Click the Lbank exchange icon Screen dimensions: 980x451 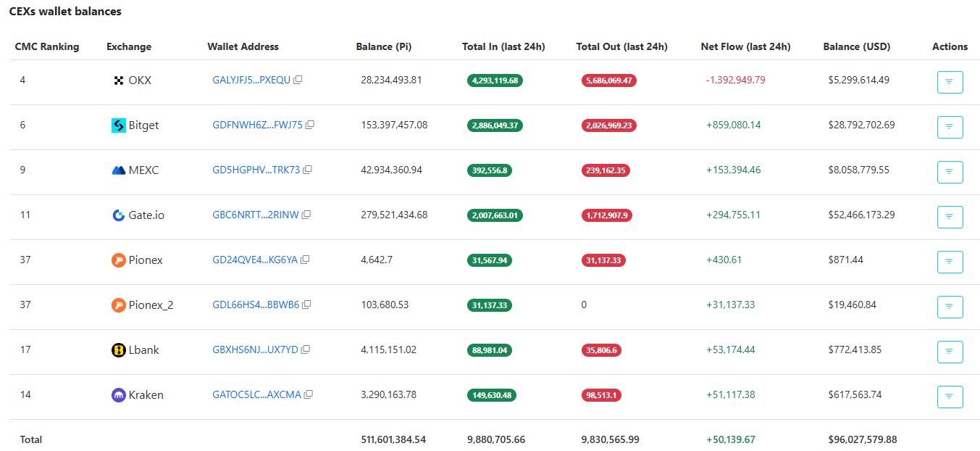(x=117, y=349)
